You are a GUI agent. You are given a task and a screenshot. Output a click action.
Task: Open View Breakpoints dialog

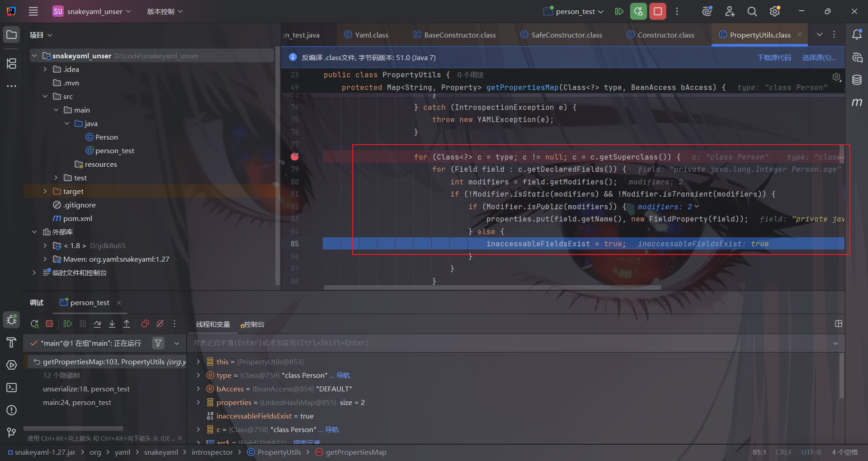click(145, 324)
